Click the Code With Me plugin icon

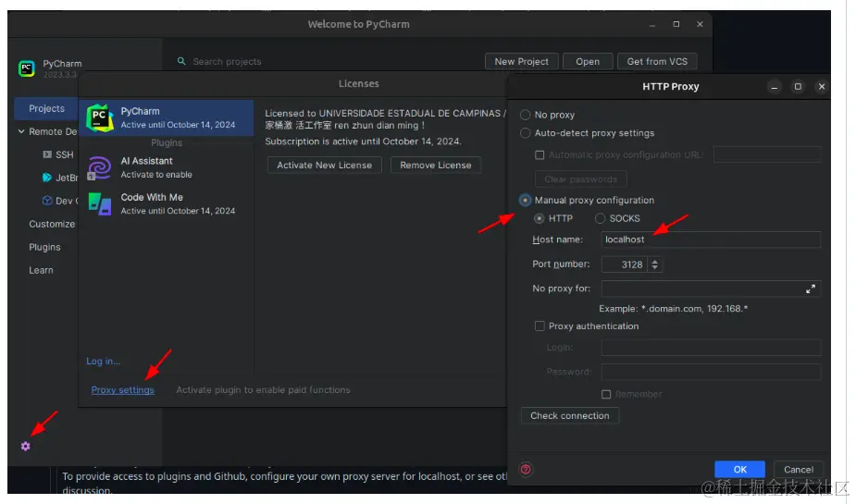(99, 204)
